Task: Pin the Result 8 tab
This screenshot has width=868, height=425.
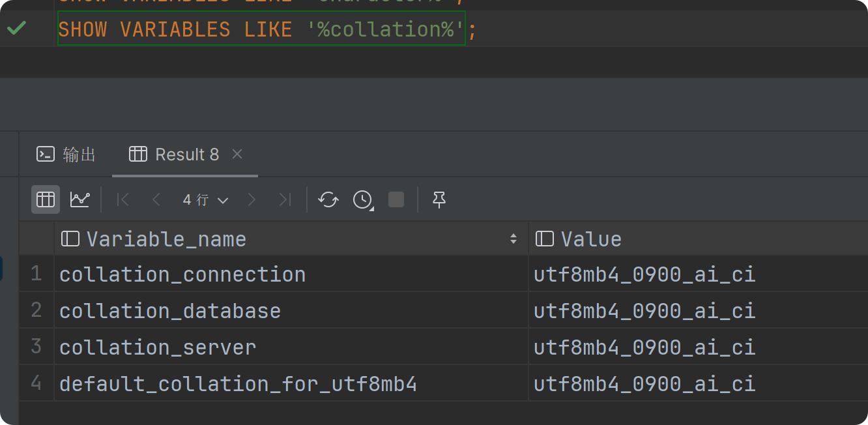Action: click(439, 199)
